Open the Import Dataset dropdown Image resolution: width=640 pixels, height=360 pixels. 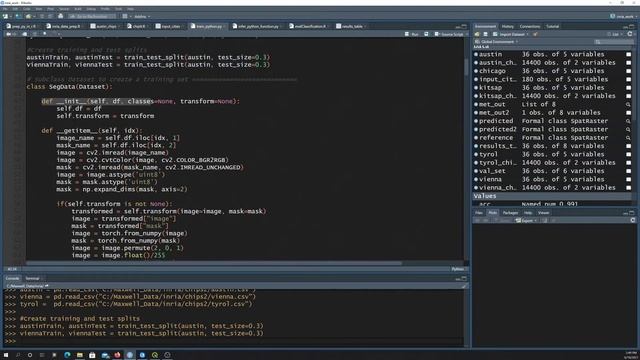coord(510,34)
